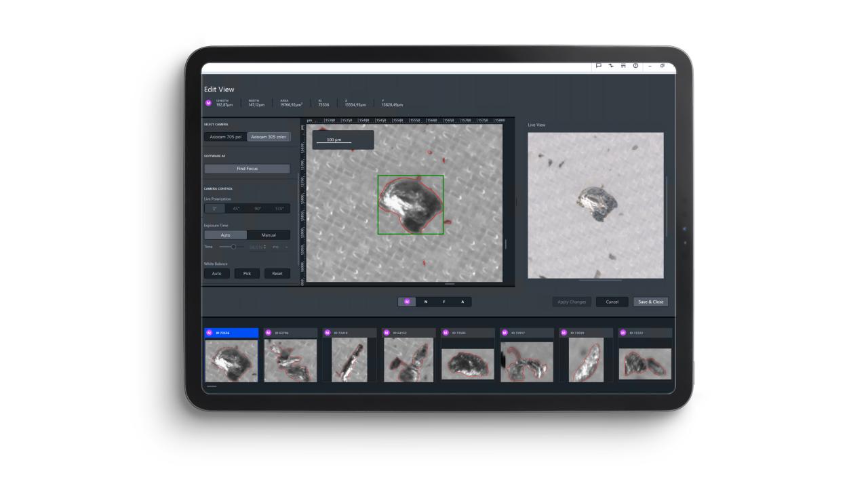
Task: Select the Axiocam 705 pol camera
Action: pos(224,136)
